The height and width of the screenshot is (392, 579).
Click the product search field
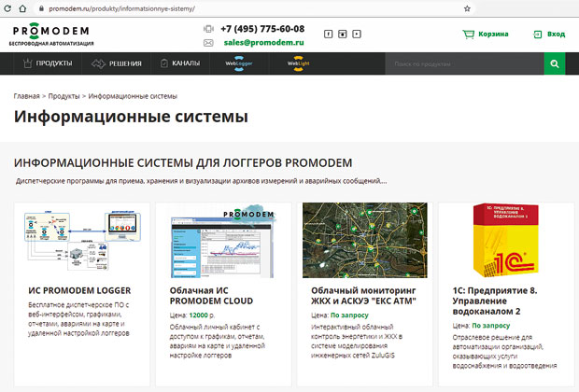(x=464, y=63)
